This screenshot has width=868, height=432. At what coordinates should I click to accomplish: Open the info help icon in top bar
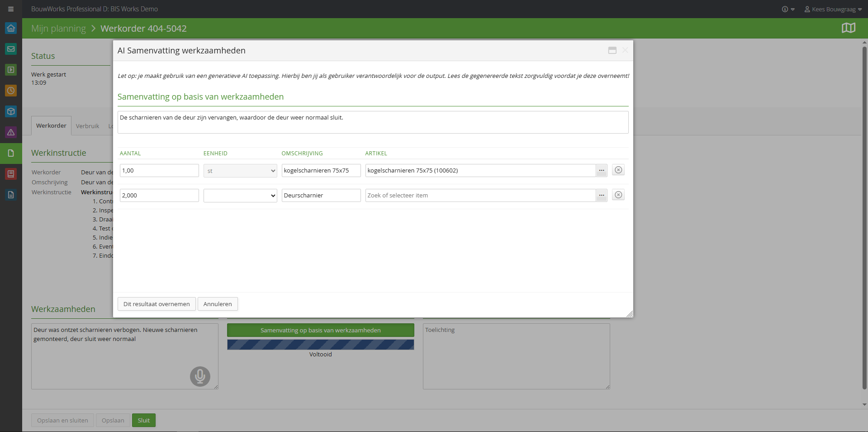click(788, 9)
